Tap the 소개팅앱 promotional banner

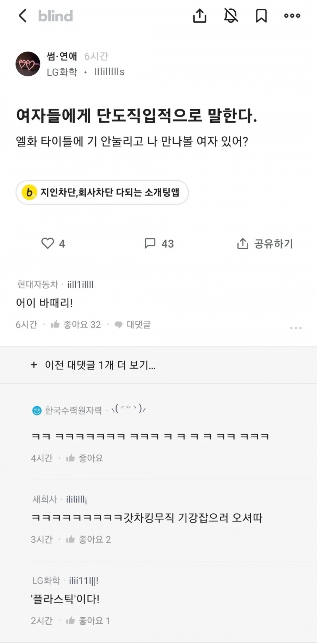102,192
